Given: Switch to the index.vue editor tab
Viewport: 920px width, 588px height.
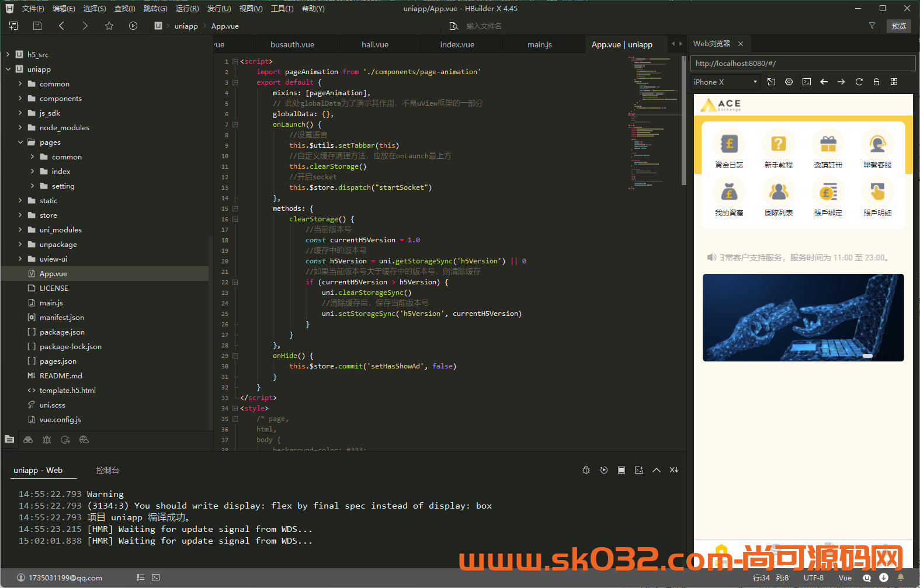Looking at the screenshot, I should coord(457,44).
